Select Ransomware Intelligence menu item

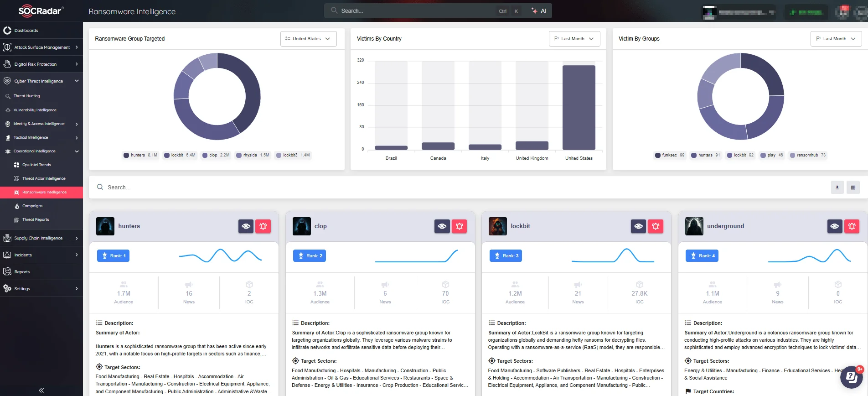coord(41,193)
